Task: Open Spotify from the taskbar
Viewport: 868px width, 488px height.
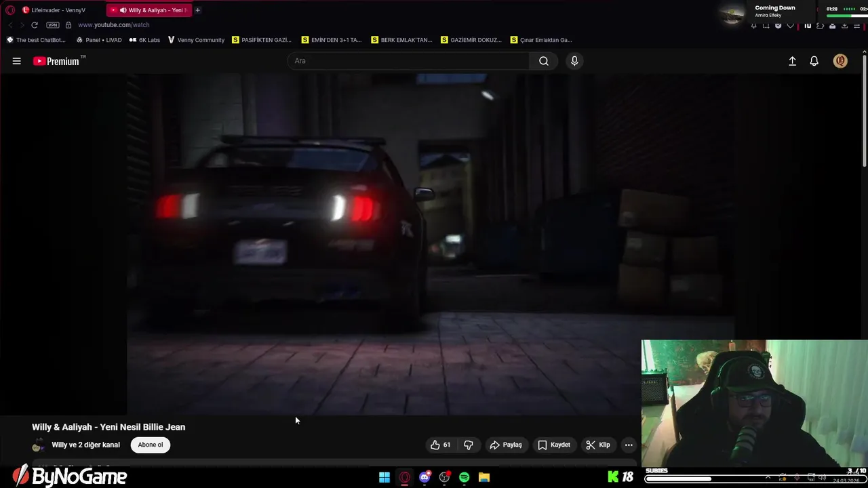Action: point(465,477)
